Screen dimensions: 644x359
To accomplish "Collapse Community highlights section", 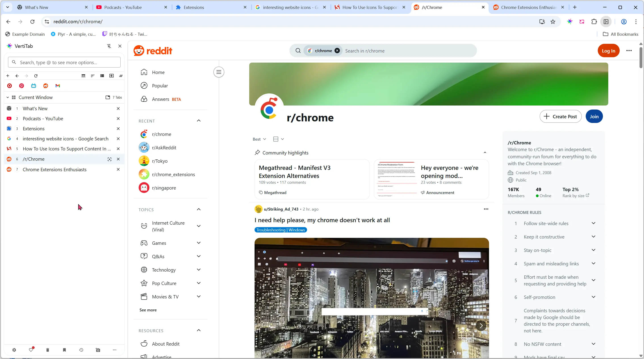I will (x=485, y=152).
